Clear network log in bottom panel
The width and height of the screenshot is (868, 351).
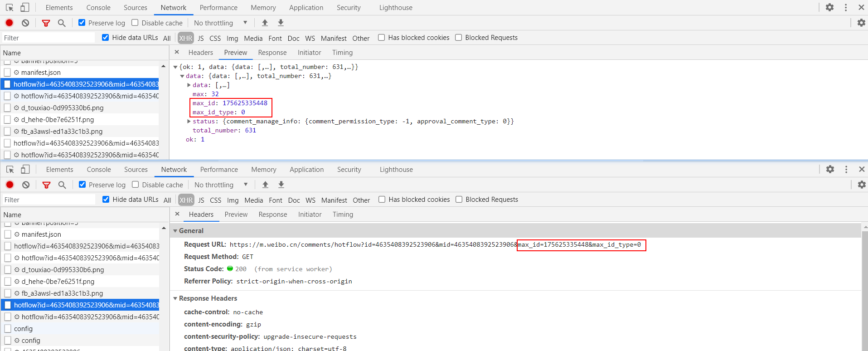(x=26, y=185)
